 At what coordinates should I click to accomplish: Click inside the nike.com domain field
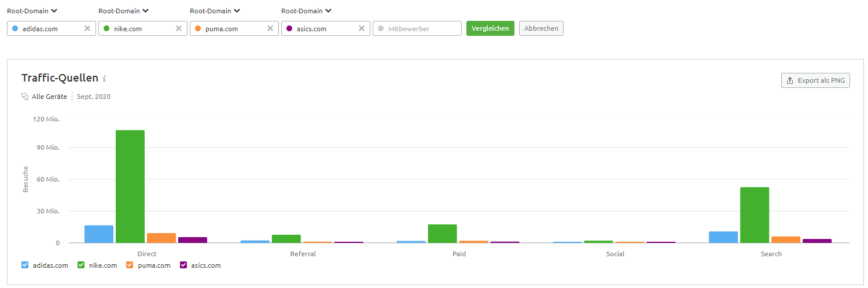[x=143, y=28]
